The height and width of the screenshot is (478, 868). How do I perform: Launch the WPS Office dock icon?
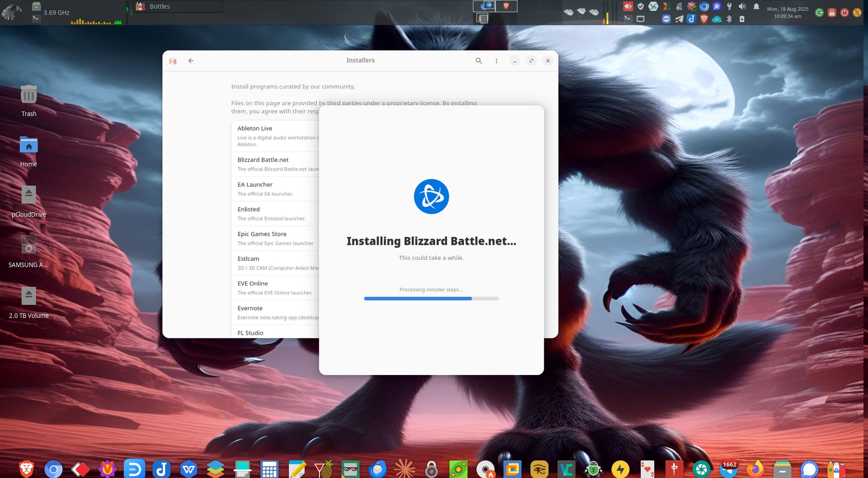[189, 469]
